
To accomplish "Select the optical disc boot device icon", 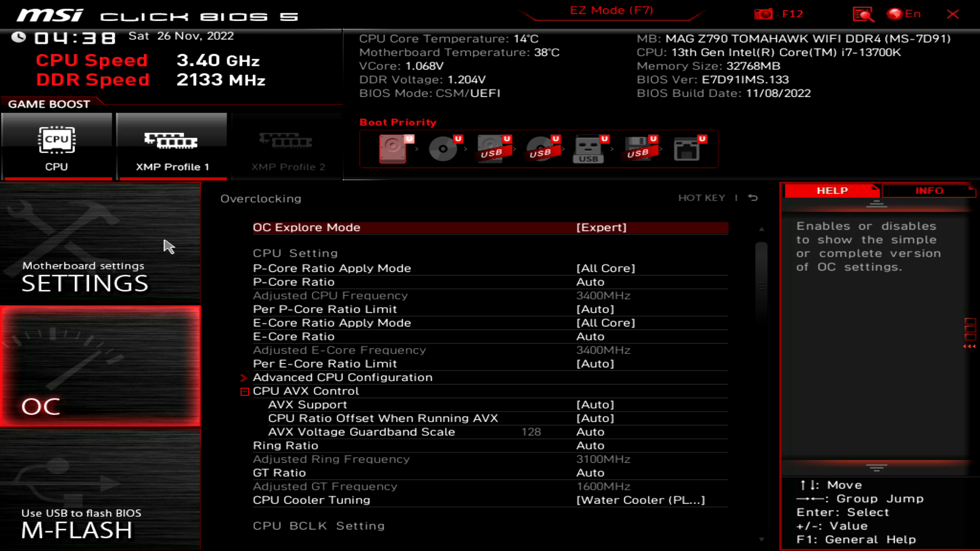I will [x=444, y=148].
